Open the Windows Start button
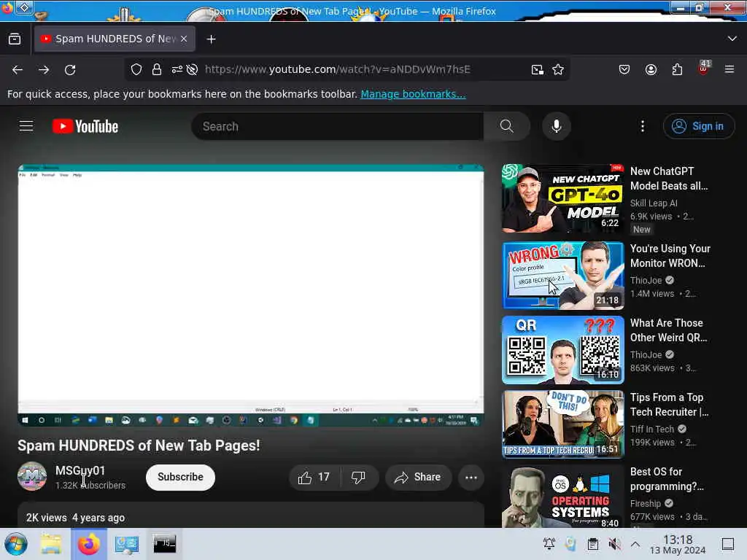The image size is (747, 560). tap(16, 544)
